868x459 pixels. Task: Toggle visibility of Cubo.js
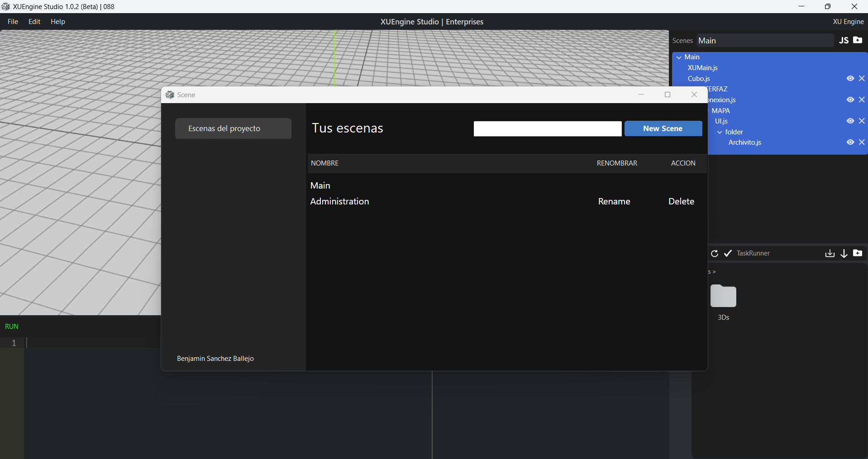pos(850,79)
